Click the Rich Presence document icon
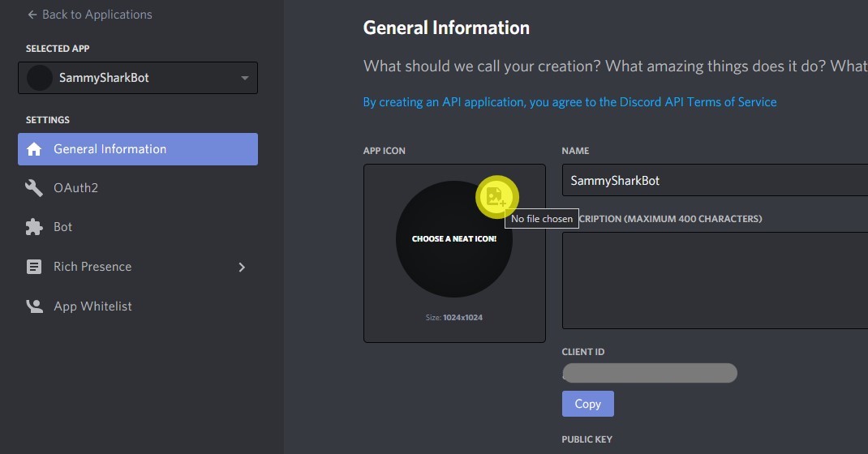Screen dimensions: 868x454 pyautogui.click(x=34, y=267)
